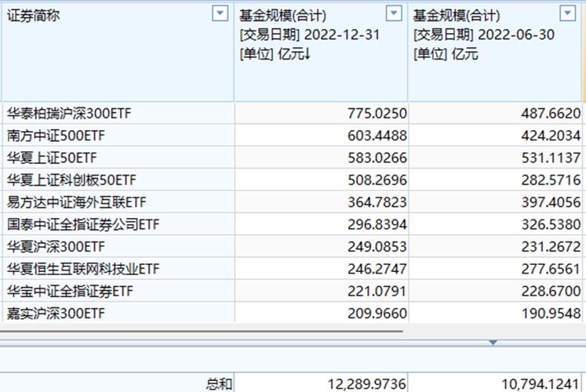Screen dimensions: 586x392
Task: Click cell value 228.6700
Action: [x=551, y=291]
